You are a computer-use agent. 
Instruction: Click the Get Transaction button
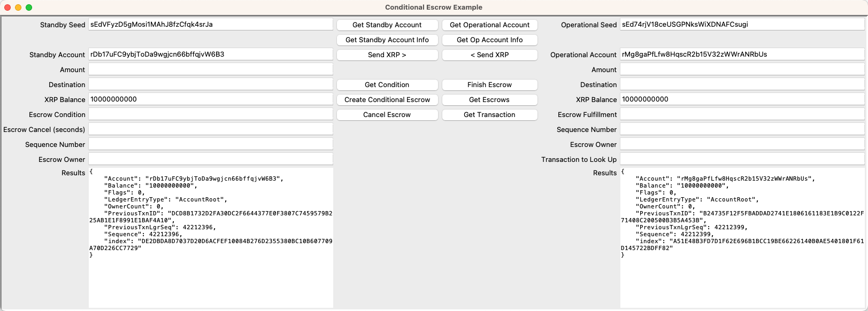pyautogui.click(x=489, y=114)
